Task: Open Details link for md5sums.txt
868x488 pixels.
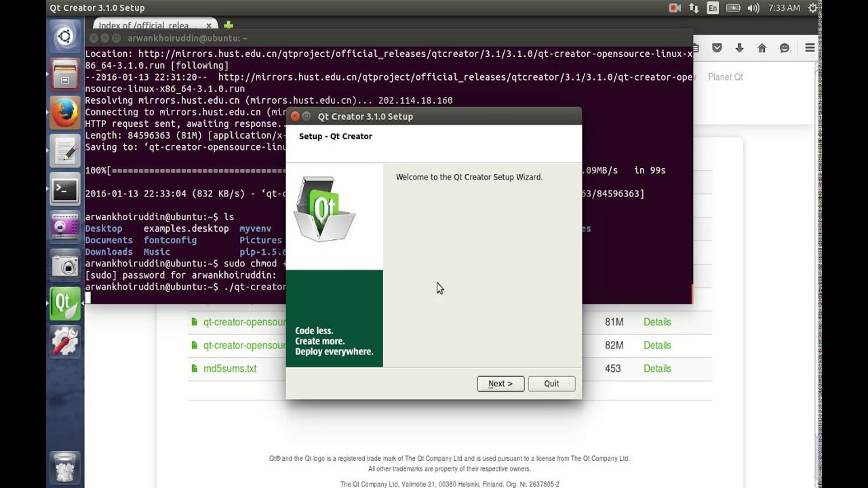Action: 657,369
